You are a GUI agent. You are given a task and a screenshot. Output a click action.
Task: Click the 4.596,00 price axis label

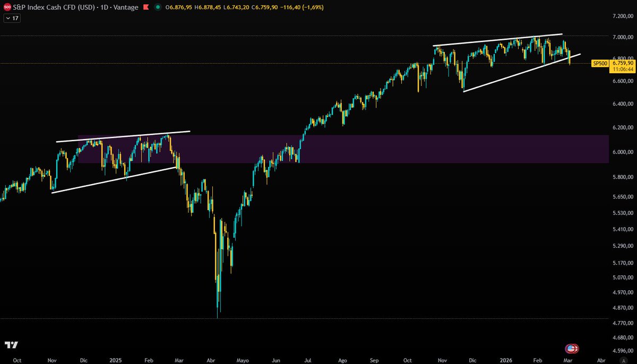tap(623, 351)
